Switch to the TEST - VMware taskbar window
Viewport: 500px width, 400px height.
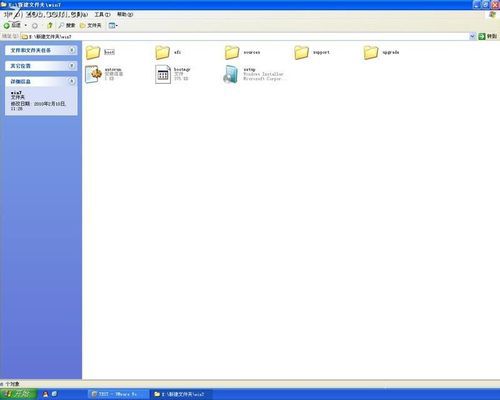[x=118, y=394]
